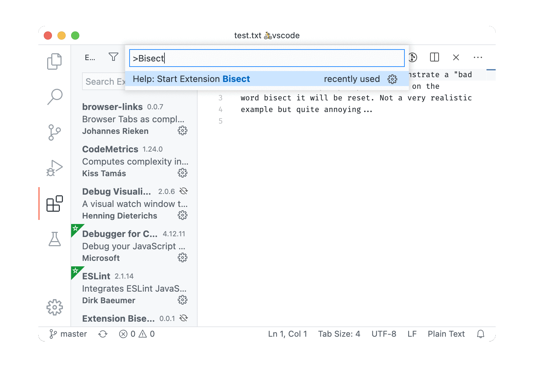Split the editor using the toolbar icon
Image resolution: width=534 pixels, height=392 pixels.
click(434, 57)
